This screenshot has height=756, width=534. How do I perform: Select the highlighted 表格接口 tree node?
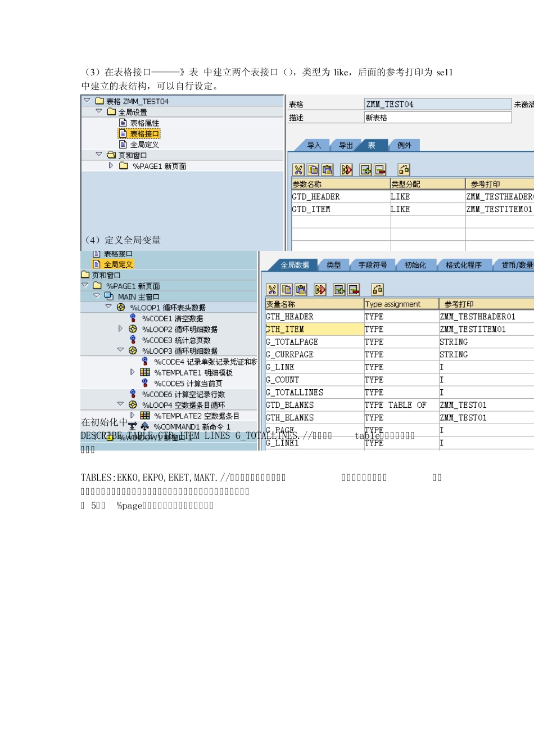(139, 133)
